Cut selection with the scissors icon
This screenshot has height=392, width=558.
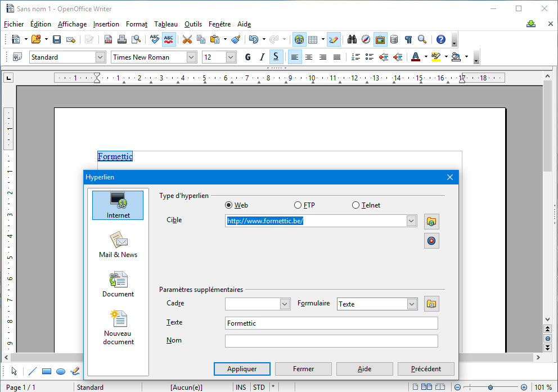(187, 39)
